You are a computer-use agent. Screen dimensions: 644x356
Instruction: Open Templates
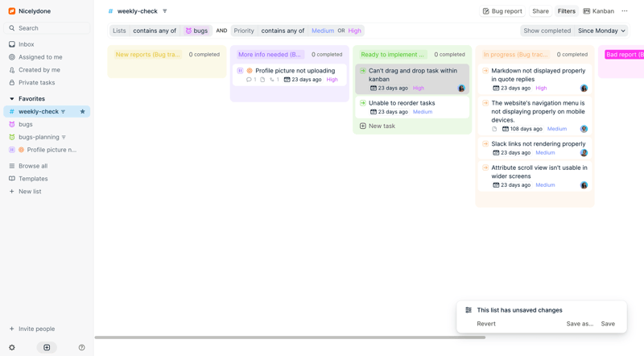point(47,179)
